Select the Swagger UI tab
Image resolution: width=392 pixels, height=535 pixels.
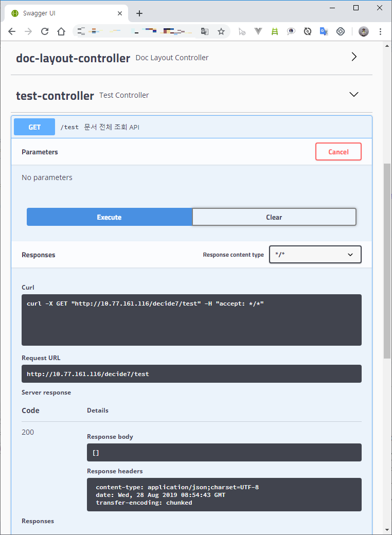click(66, 13)
